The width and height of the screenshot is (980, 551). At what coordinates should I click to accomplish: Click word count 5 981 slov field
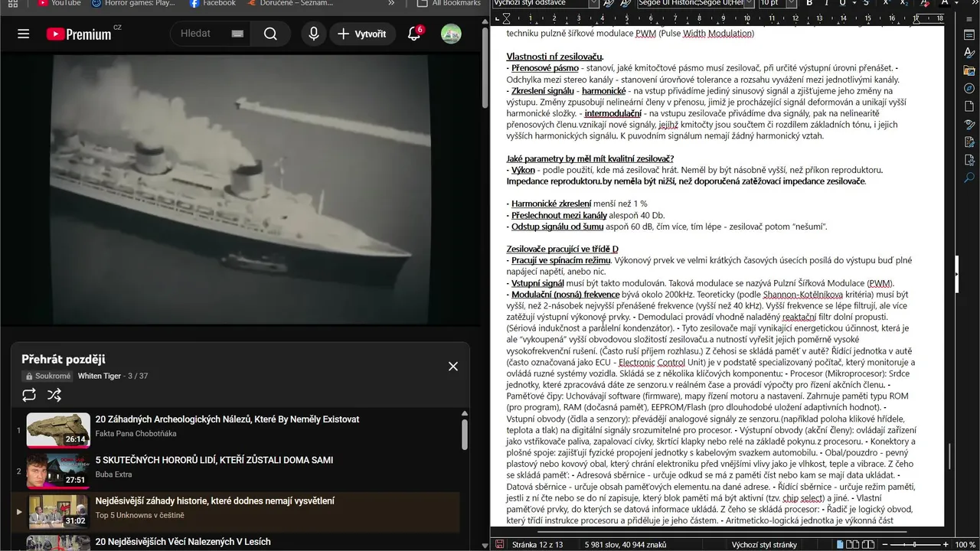[x=626, y=544]
